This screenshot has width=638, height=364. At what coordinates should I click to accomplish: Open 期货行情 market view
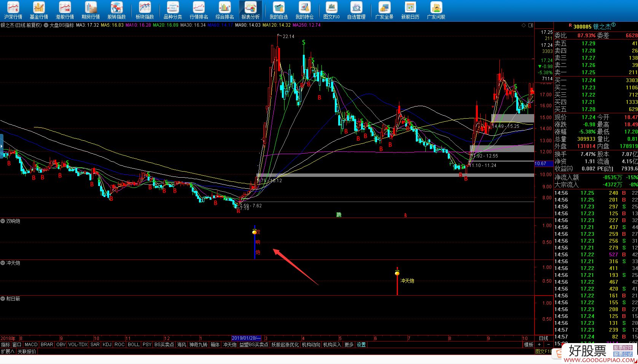point(91,10)
